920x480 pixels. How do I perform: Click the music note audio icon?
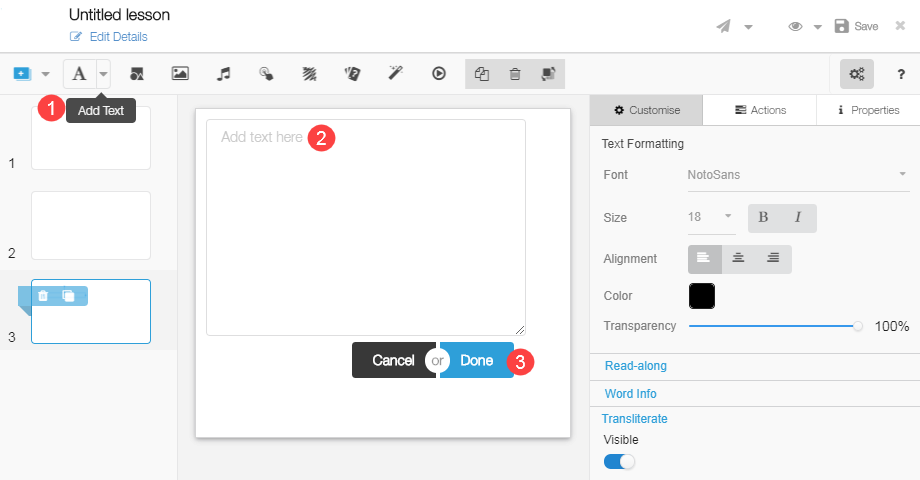pyautogui.click(x=224, y=74)
